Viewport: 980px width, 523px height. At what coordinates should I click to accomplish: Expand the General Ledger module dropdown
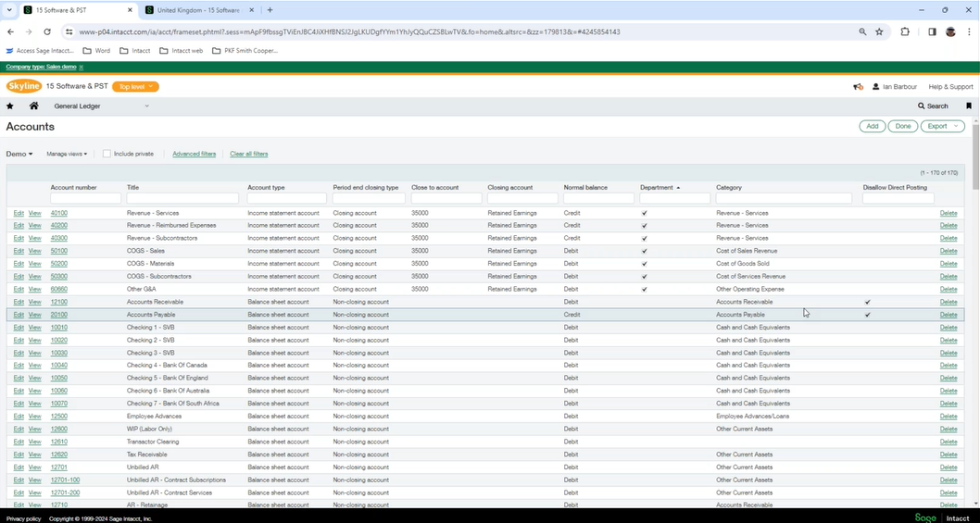coord(102,106)
